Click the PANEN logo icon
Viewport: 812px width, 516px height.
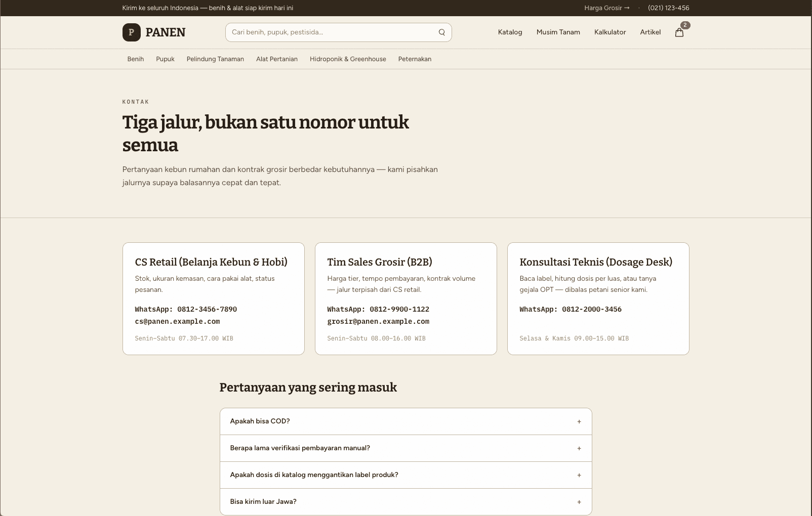(x=131, y=32)
